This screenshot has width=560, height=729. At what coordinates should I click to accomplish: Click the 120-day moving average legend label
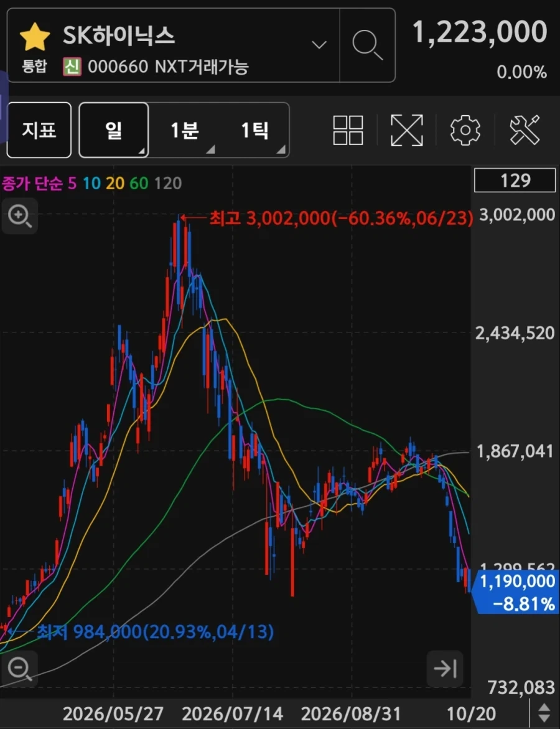coord(168,184)
